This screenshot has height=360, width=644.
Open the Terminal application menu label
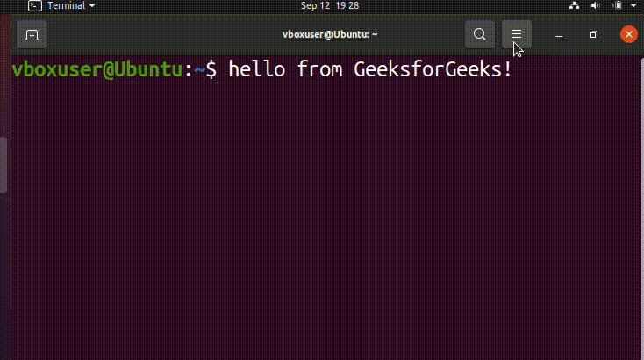pos(66,5)
